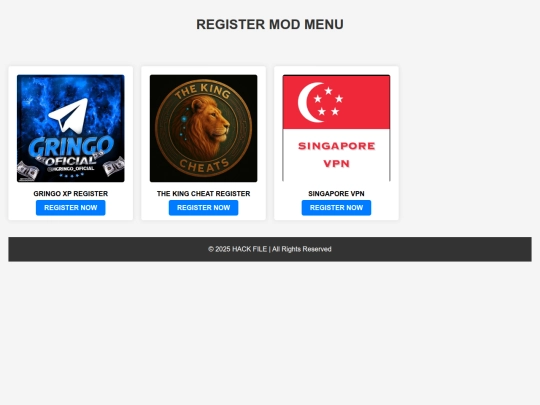Click the THE KING text atop the badge
The width and height of the screenshot is (540, 405).
click(202, 91)
